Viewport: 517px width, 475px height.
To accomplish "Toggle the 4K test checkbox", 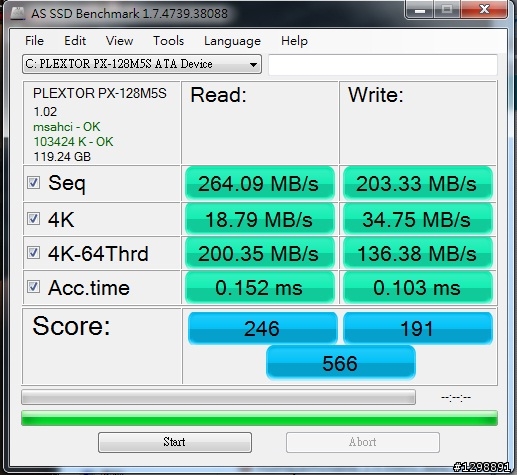I will [33, 219].
